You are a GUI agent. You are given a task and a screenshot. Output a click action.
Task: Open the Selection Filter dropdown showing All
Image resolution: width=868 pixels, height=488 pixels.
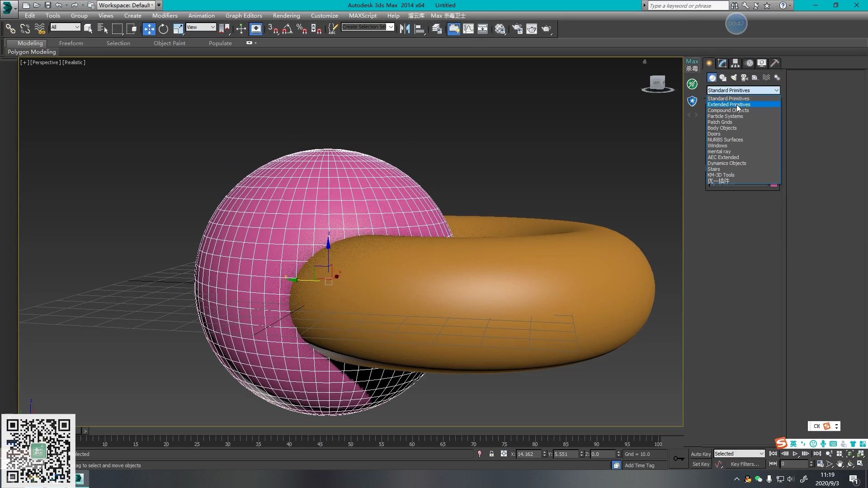tap(65, 27)
